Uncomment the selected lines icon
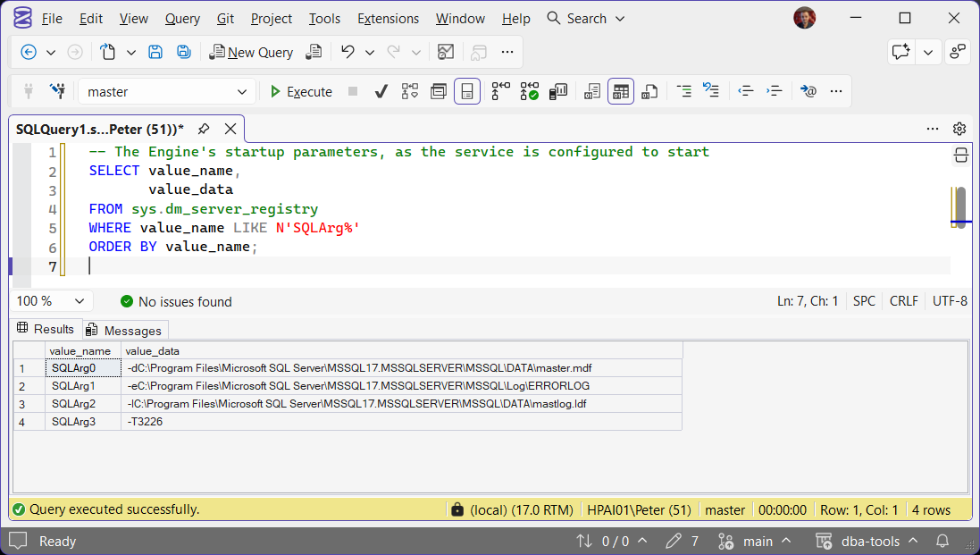 710,91
